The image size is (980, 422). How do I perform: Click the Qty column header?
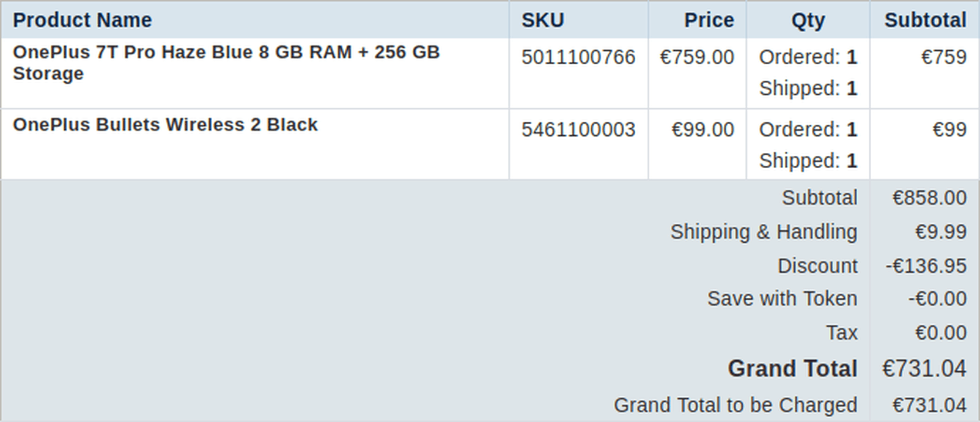coord(808,20)
